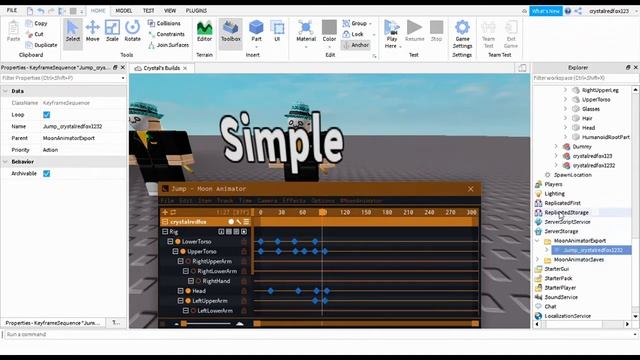This screenshot has width=640, height=360.
Task: Collapse the Data property section
Action: [5, 91]
